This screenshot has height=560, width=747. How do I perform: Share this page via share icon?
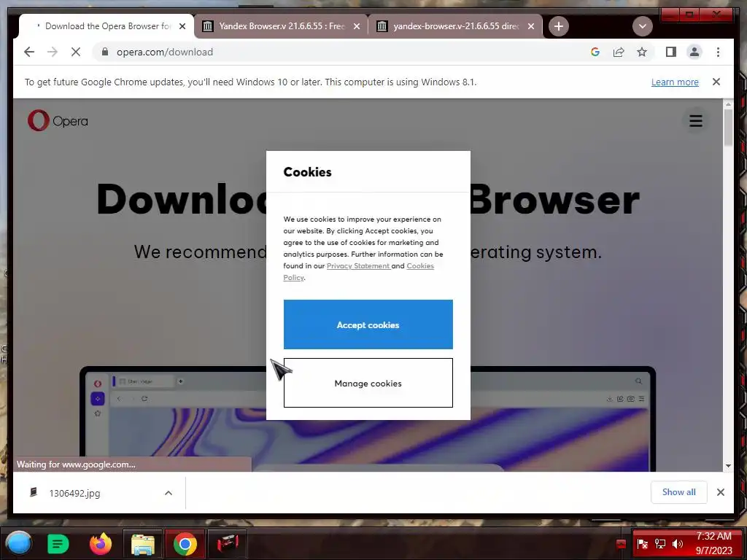pos(619,52)
